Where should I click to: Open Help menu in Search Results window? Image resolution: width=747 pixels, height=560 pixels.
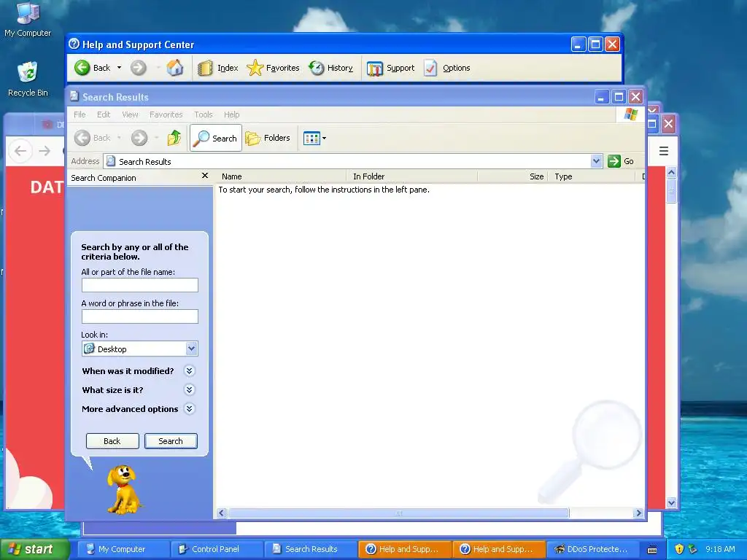pos(231,114)
